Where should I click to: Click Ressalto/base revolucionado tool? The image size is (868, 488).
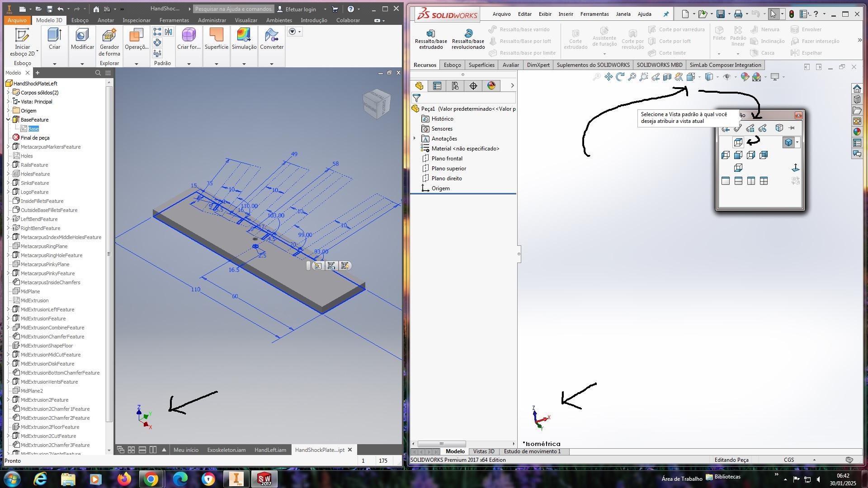coord(468,38)
